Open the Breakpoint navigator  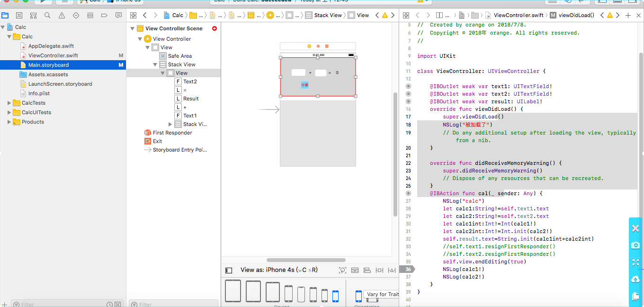(105, 15)
